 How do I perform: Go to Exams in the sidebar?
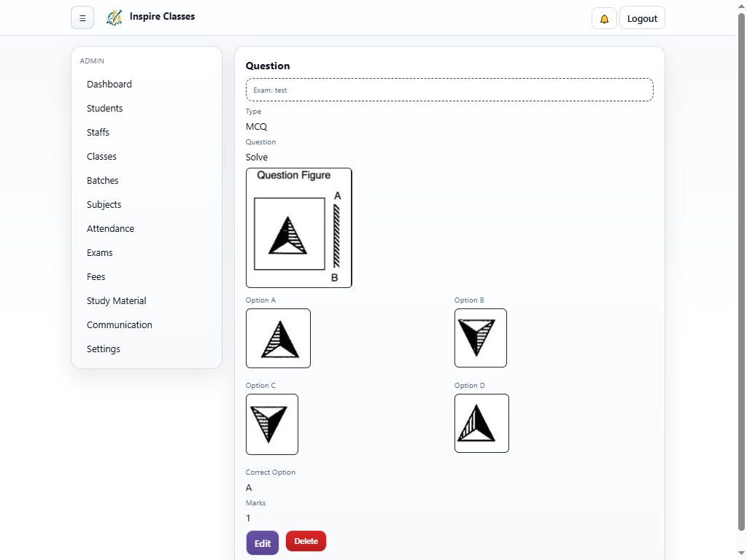pos(100,253)
